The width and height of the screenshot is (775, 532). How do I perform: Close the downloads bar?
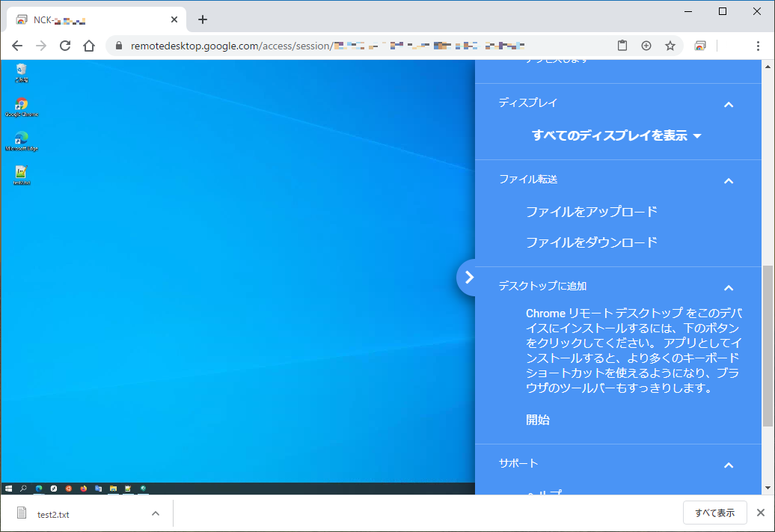point(761,513)
